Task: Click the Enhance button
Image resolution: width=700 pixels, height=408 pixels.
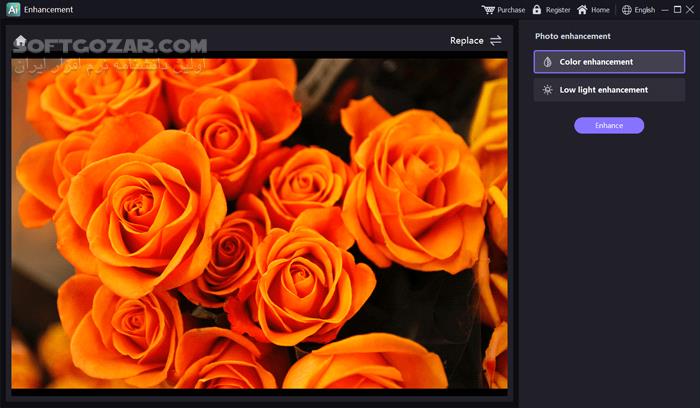Action: pos(609,125)
